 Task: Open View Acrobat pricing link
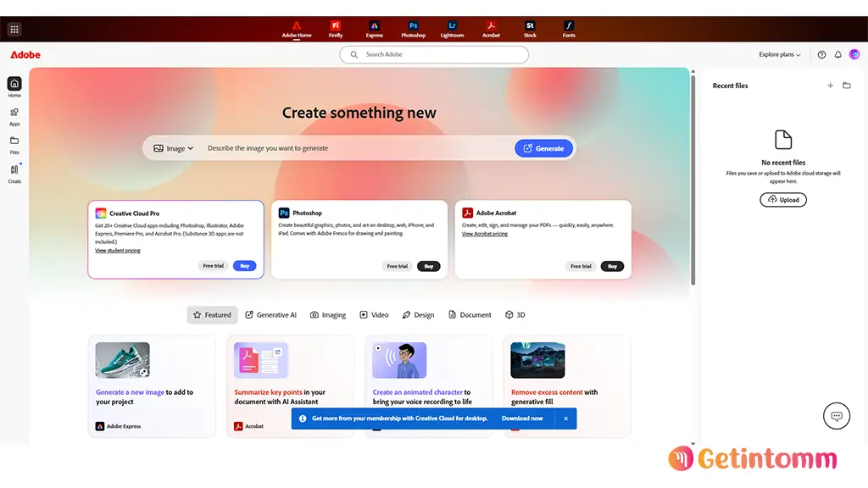coord(484,234)
